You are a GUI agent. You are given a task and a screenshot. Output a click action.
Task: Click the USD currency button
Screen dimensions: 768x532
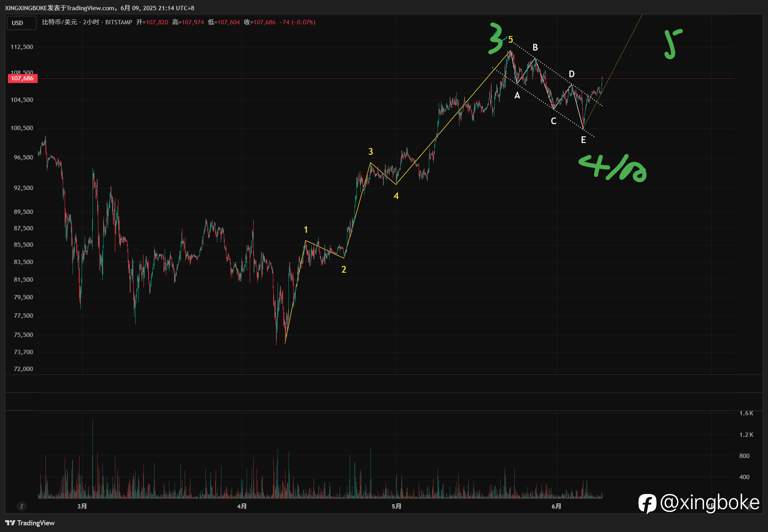22,23
